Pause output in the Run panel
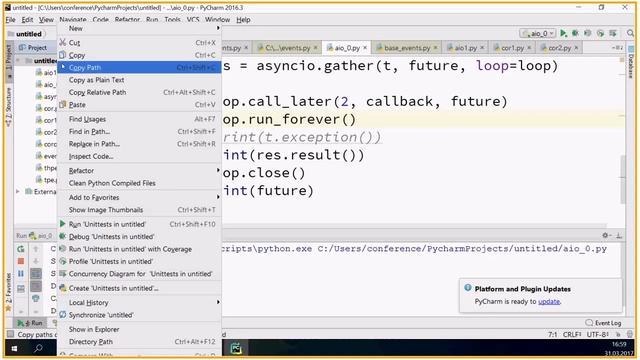The height and width of the screenshot is (360, 640). coord(21,273)
